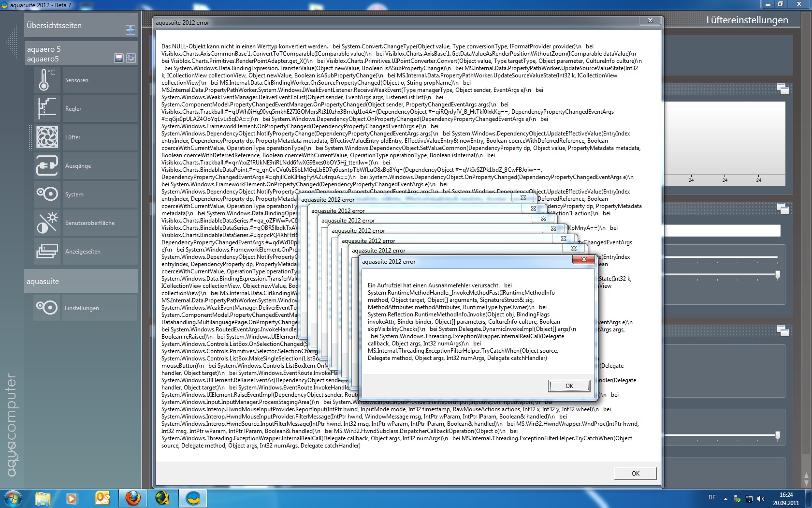Click the window-stack icon above the chart panel
812x508 pixels.
tap(783, 89)
